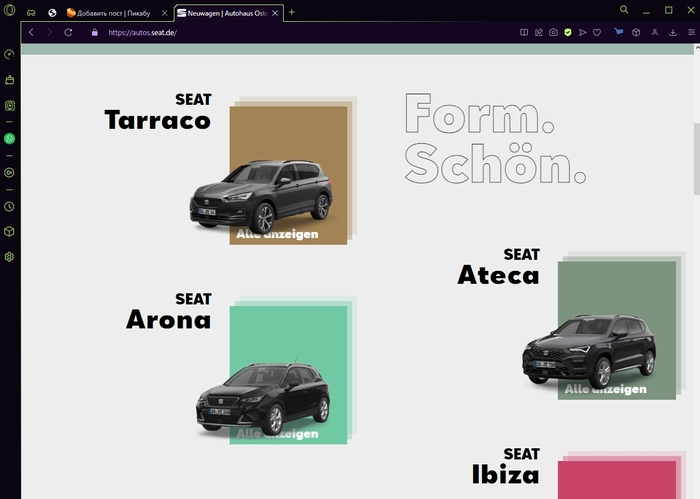This screenshot has height=499, width=700.
Task: Open the SEAT Ibiza heading
Action: click(506, 466)
